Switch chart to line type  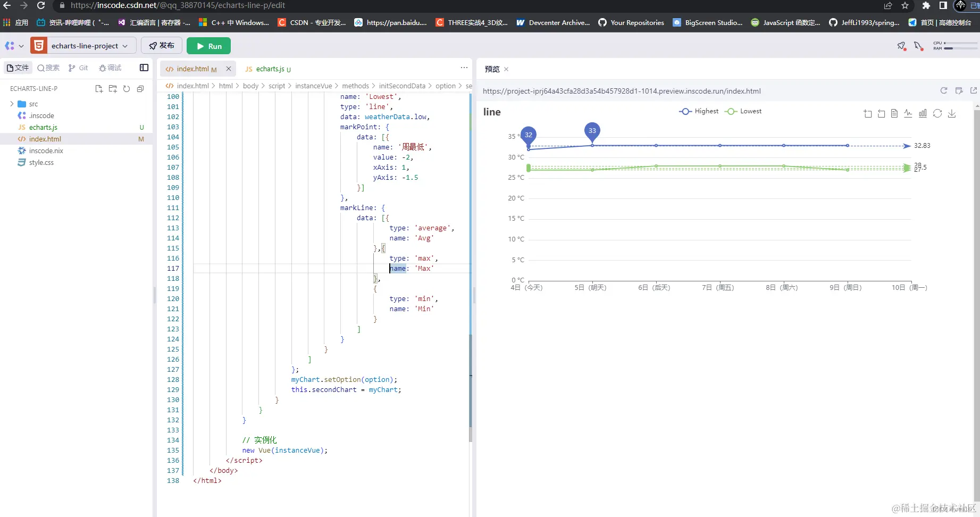pyautogui.click(x=908, y=113)
